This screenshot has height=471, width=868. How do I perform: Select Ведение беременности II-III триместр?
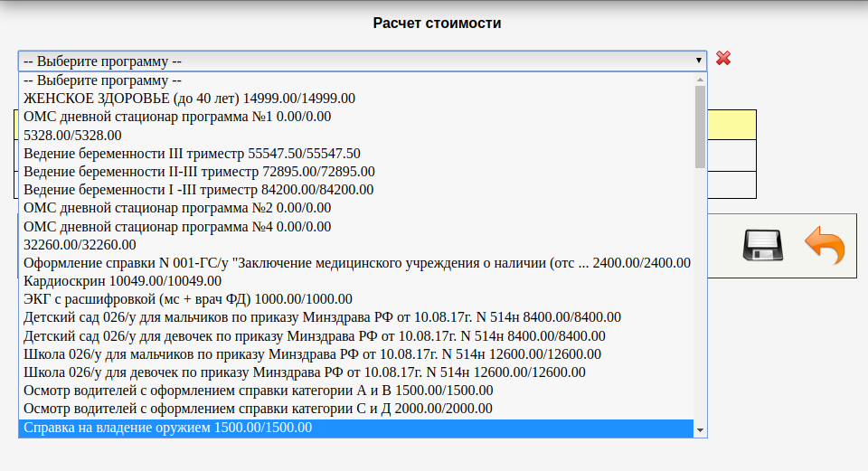coord(199,171)
